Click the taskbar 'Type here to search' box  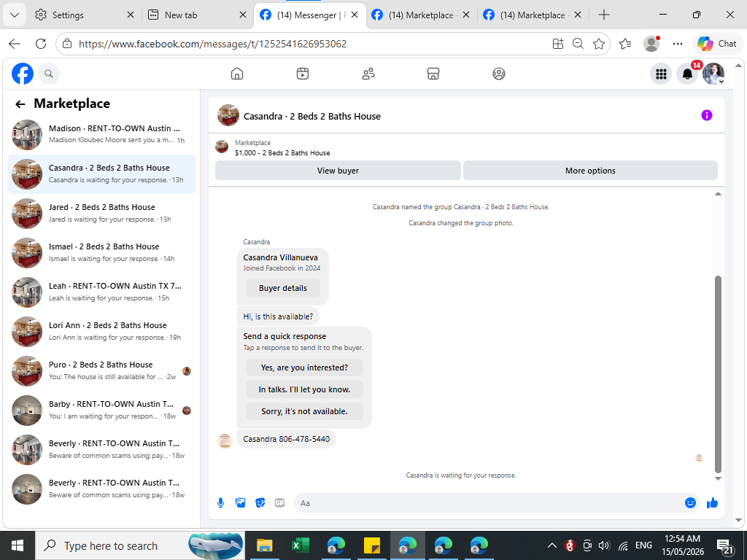point(140,545)
